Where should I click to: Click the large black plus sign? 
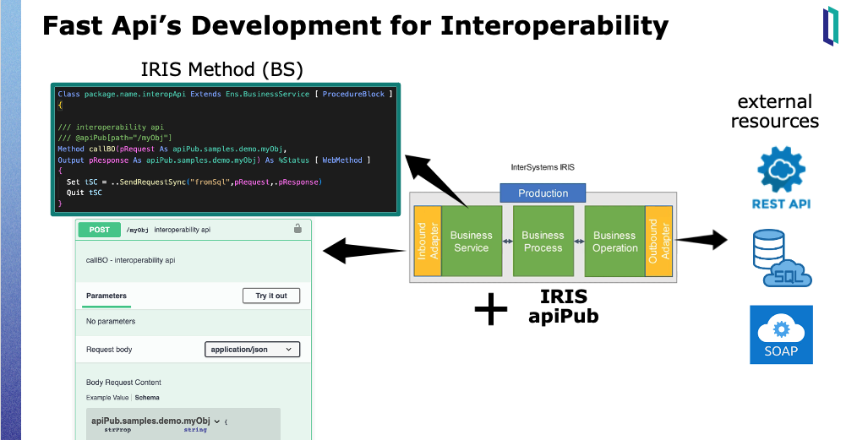tap(491, 311)
